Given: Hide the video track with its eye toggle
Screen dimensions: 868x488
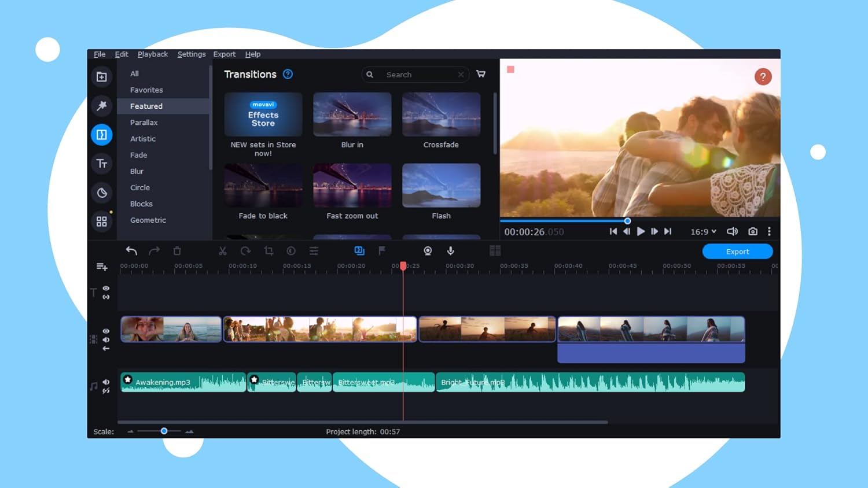Looking at the screenshot, I should 106,331.
